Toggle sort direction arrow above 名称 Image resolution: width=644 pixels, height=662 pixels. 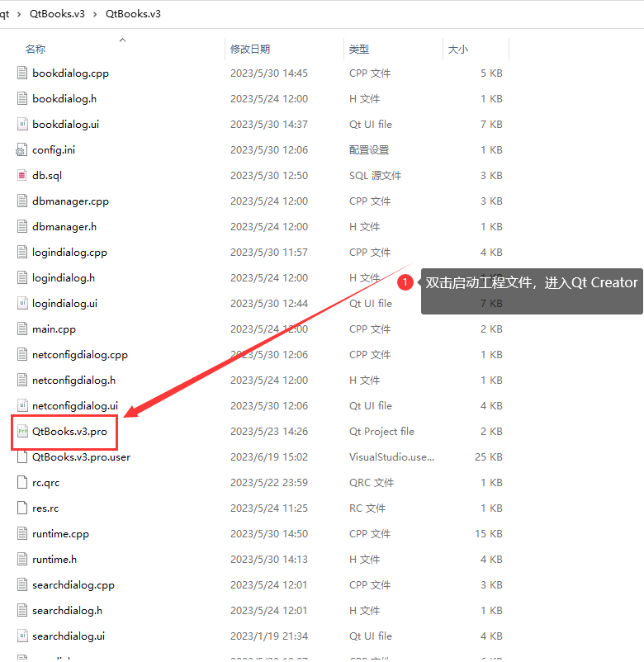[122, 40]
